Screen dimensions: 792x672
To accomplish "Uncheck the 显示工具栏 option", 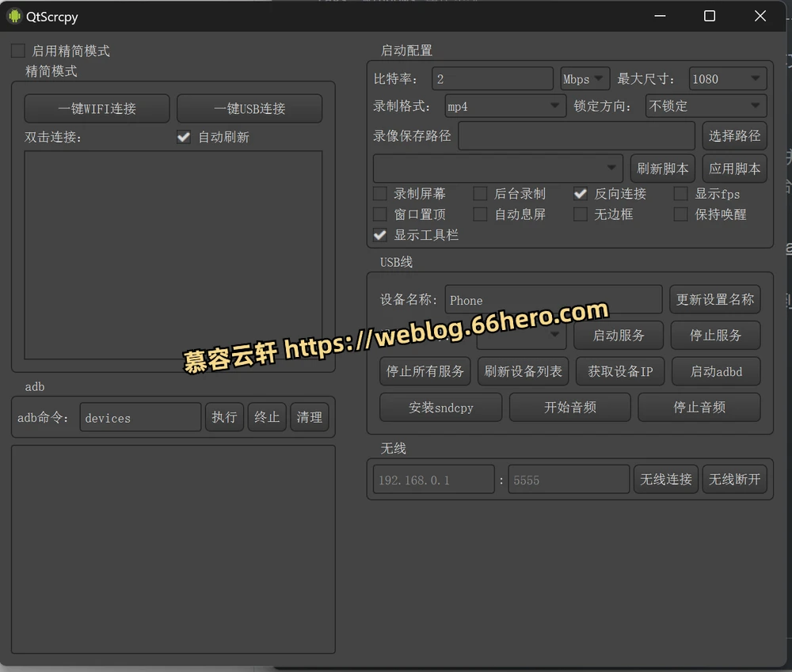I will tap(380, 235).
